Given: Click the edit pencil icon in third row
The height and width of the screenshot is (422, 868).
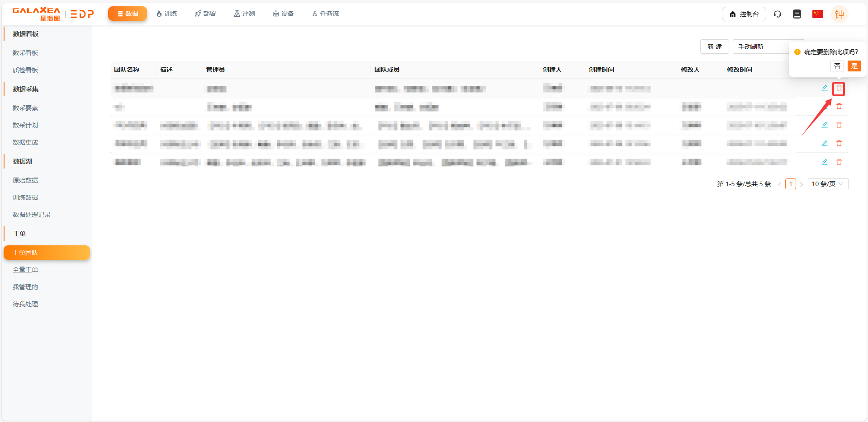Looking at the screenshot, I should click(824, 125).
